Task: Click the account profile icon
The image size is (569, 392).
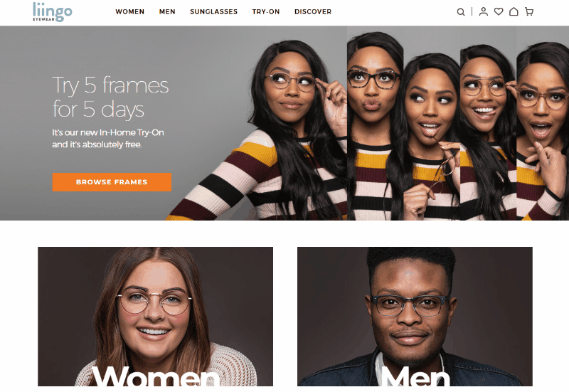Action: pyautogui.click(x=483, y=11)
